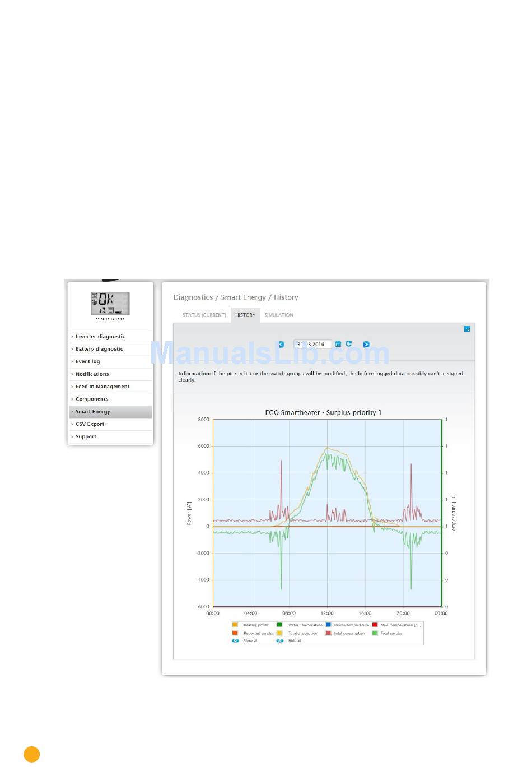532x767 pixels.
Task: Open Event log menu item
Action: pyautogui.click(x=110, y=361)
